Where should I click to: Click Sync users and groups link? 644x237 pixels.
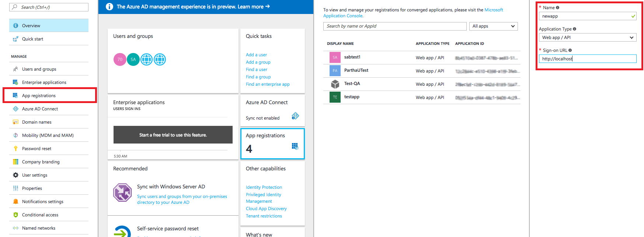click(x=182, y=199)
